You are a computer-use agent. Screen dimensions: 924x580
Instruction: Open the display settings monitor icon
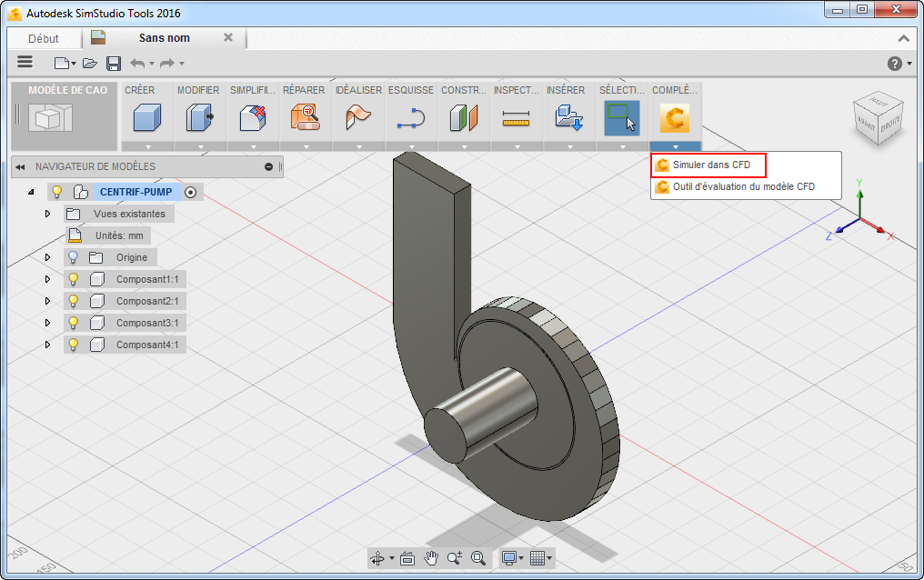[x=509, y=557]
